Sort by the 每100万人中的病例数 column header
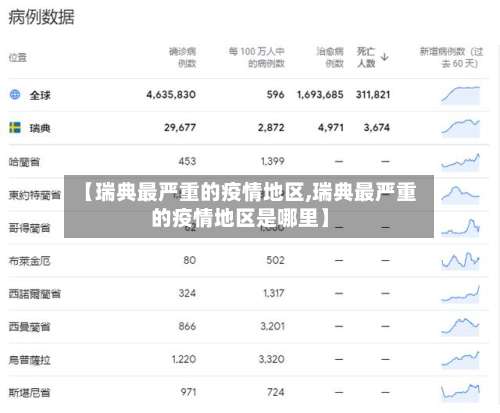Image resolution: width=500 pixels, height=413 pixels. 257,57
